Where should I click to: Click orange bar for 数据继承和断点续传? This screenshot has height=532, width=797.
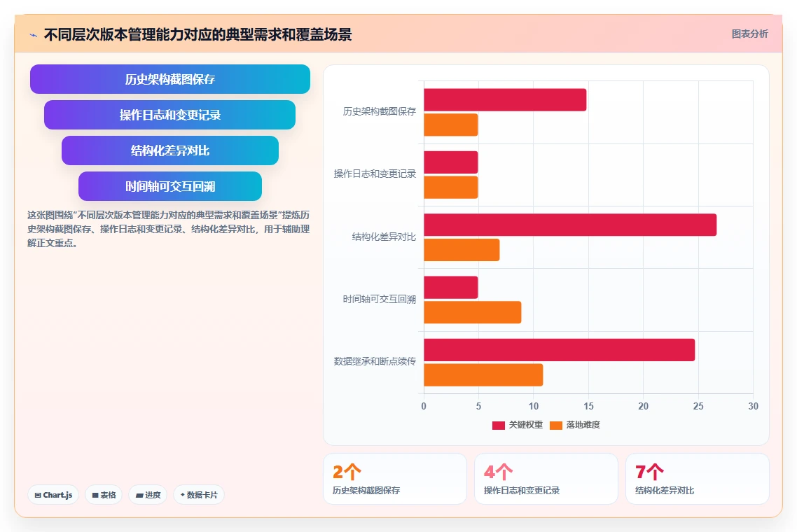point(483,375)
